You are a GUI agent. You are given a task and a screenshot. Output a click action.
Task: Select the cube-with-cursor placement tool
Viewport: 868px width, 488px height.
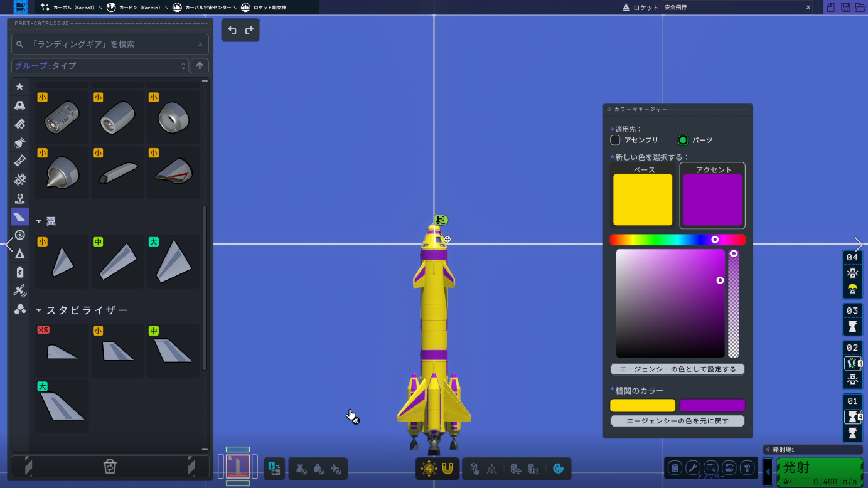474,469
